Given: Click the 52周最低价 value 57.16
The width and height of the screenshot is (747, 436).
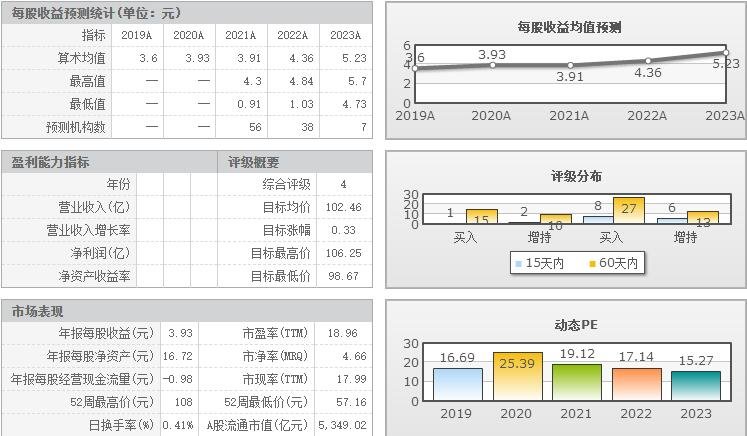Looking at the screenshot, I should click(352, 402).
